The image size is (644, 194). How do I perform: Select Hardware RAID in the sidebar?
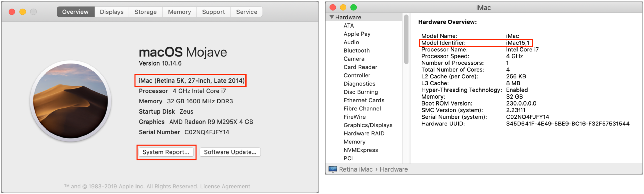click(364, 133)
